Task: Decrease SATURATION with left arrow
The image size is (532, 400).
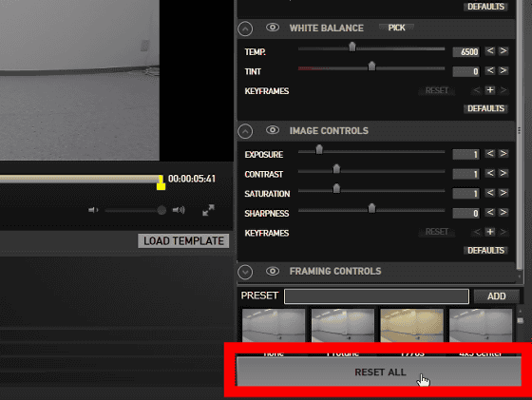Action: (489, 193)
